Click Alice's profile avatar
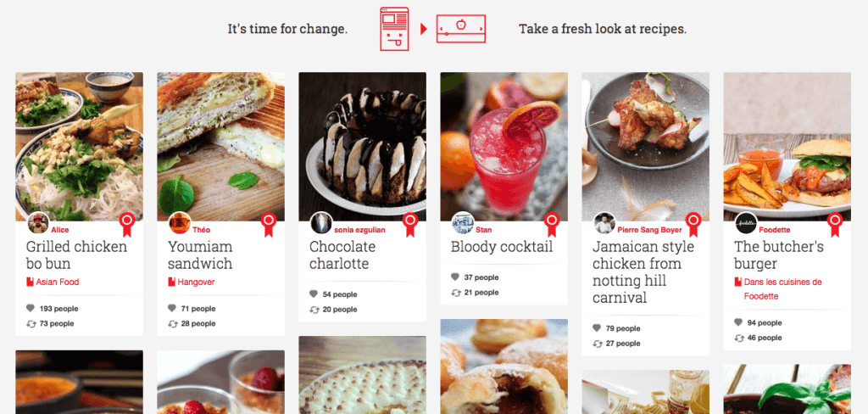The height and width of the screenshot is (414, 868). coord(38,223)
